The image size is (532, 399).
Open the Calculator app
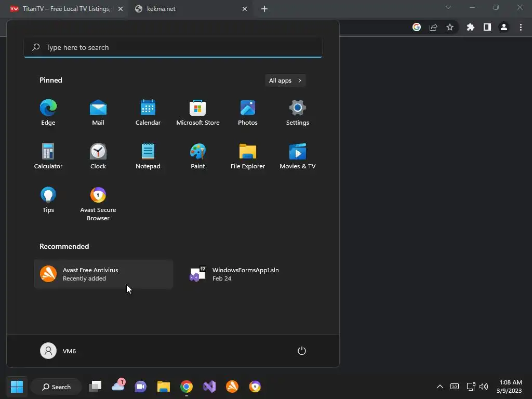[48, 156]
